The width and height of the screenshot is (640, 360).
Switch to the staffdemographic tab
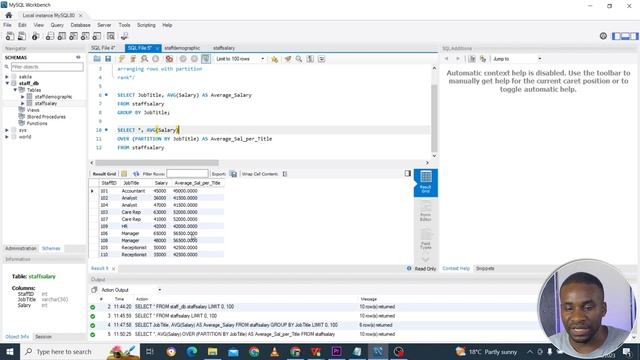tap(182, 48)
